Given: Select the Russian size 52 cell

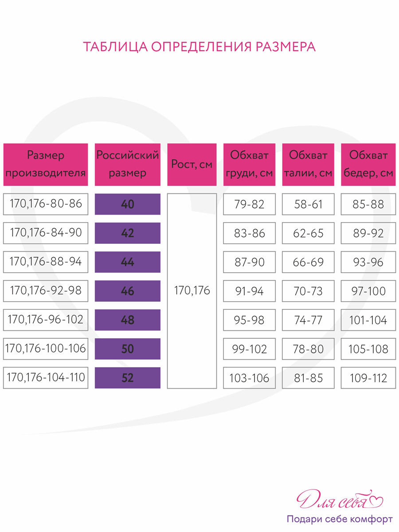Looking at the screenshot, I should 128,378.
